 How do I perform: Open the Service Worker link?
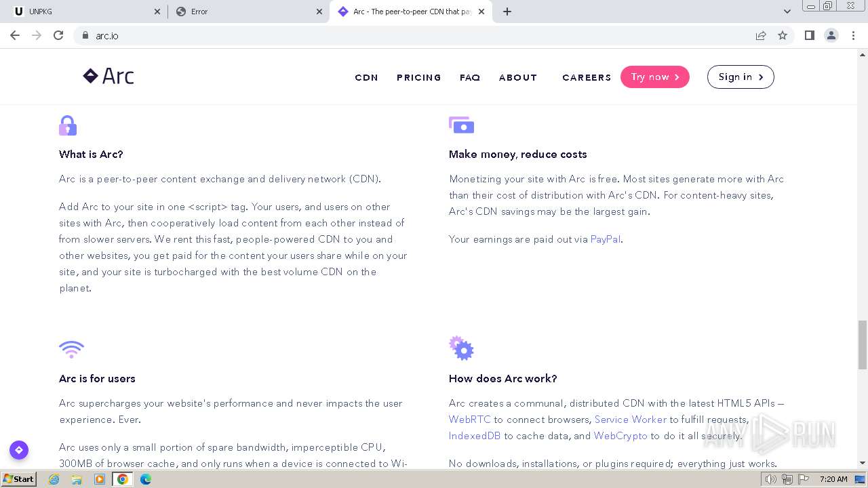click(x=631, y=420)
